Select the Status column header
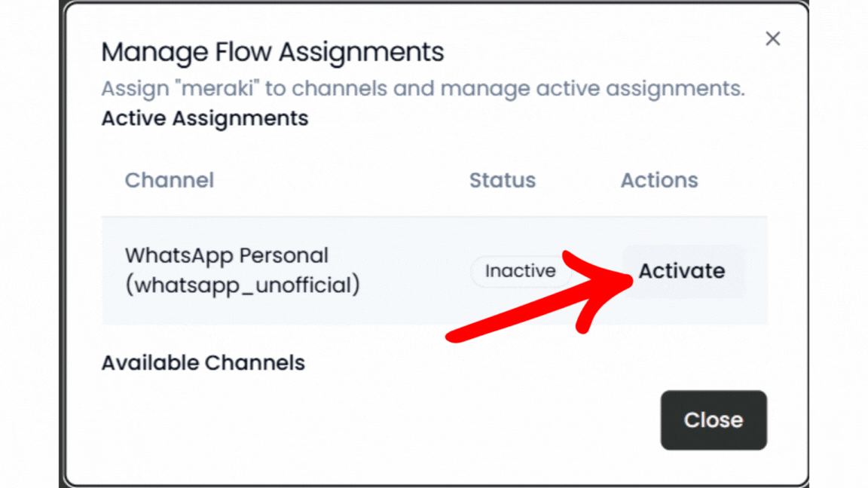The width and height of the screenshot is (868, 488). tap(503, 181)
